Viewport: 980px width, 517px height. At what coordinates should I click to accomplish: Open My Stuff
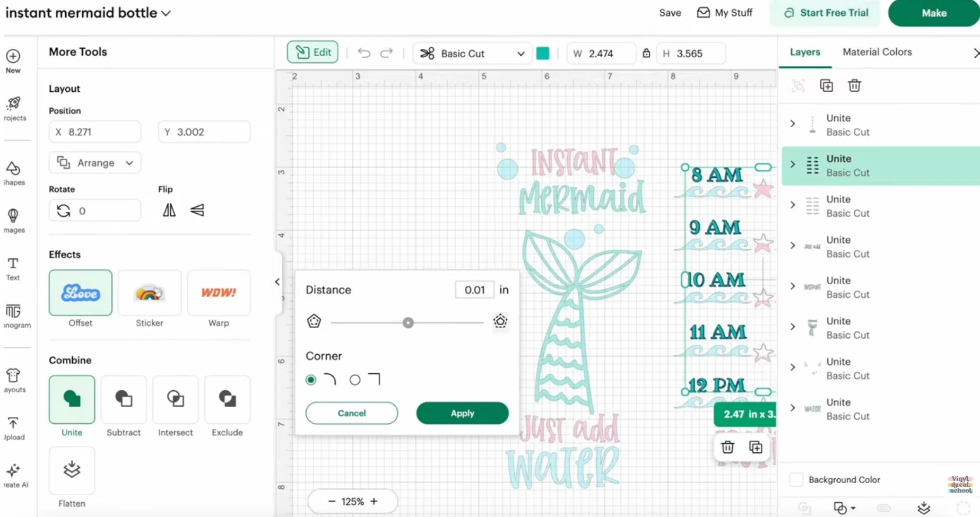tap(725, 13)
